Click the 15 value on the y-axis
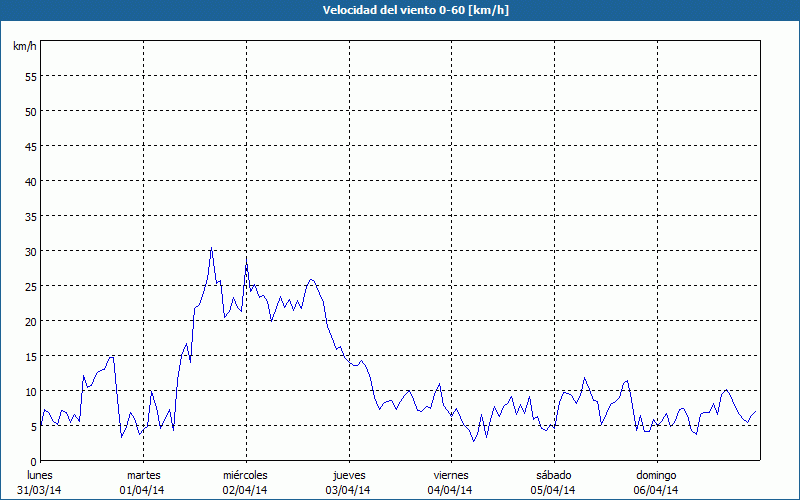The height and width of the screenshot is (500, 800). pyautogui.click(x=30, y=356)
